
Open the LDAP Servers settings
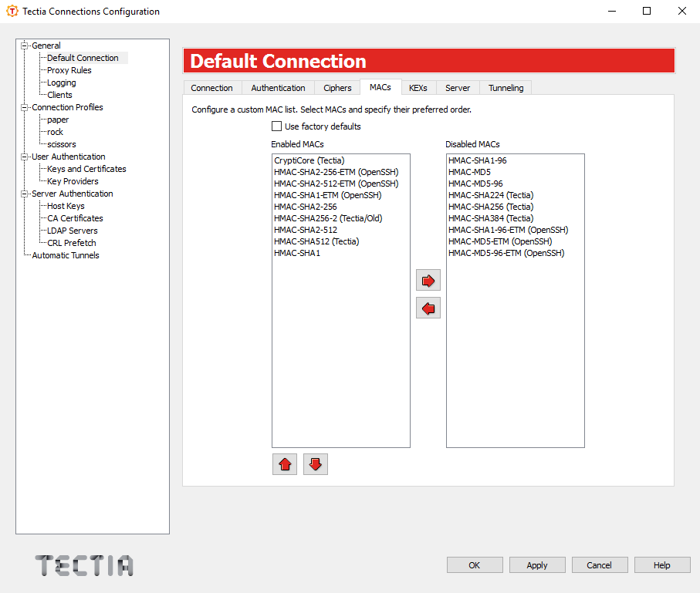coord(71,231)
